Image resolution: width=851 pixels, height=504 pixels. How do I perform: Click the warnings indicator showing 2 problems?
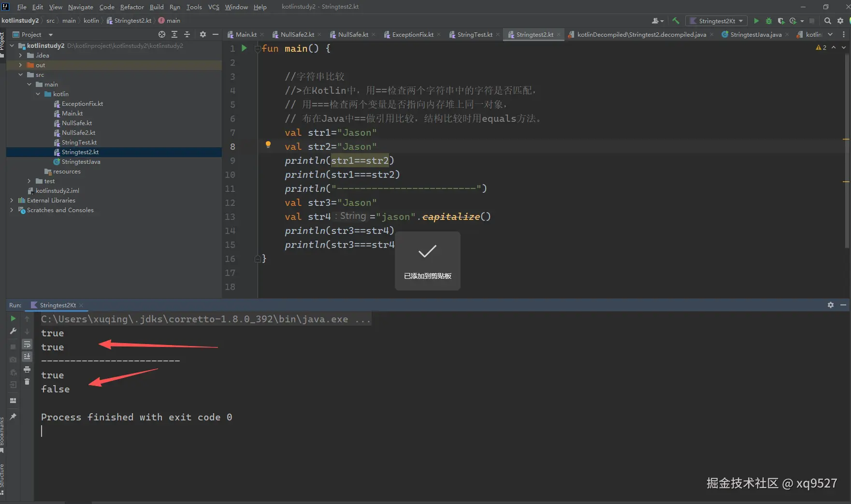821,47
